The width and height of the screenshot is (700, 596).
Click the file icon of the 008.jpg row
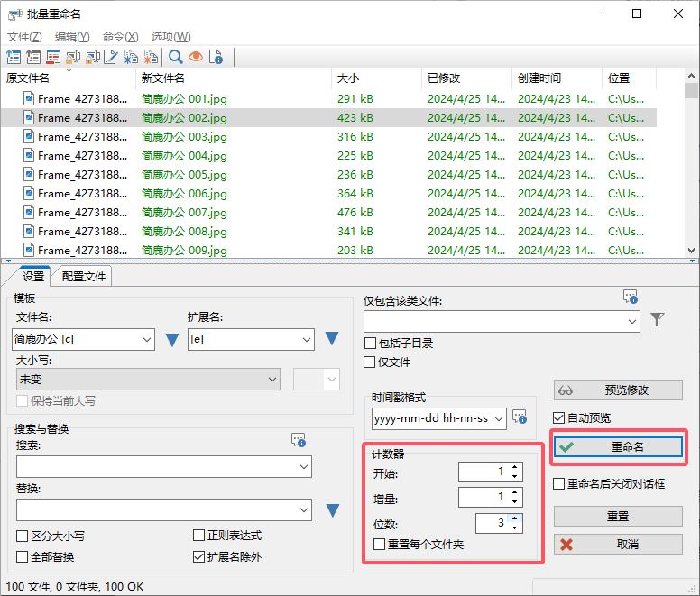[x=29, y=231]
